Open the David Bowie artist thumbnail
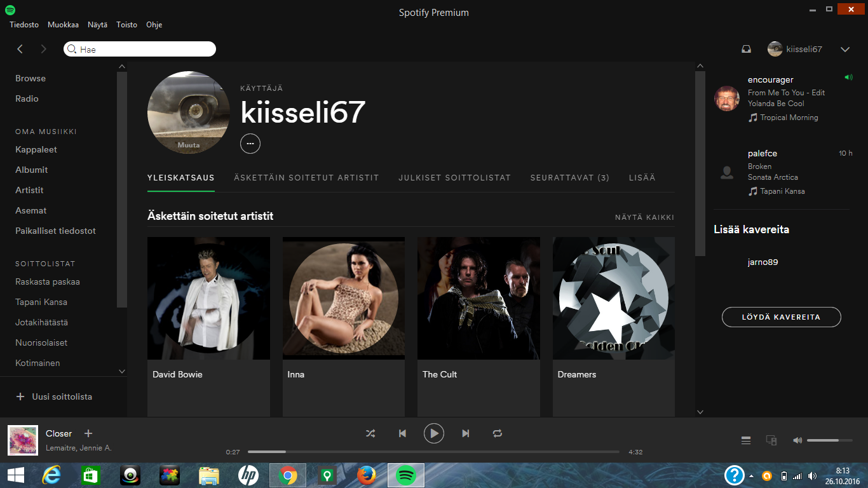This screenshot has height=488, width=868. 208,298
